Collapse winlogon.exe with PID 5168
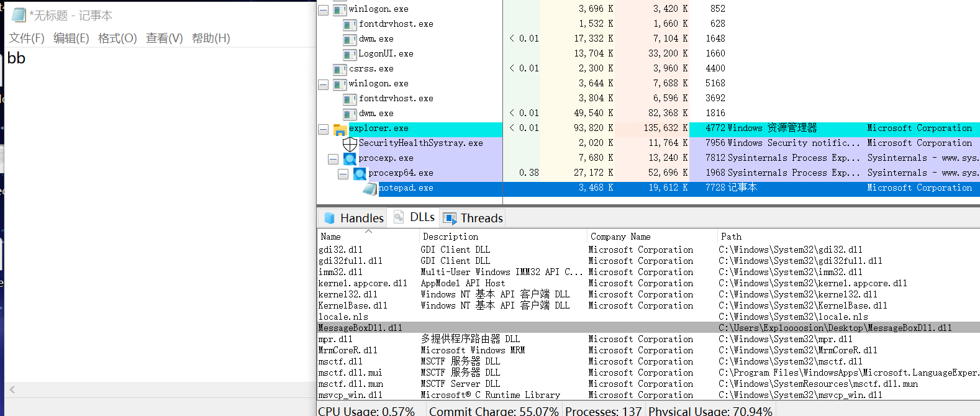 [x=323, y=84]
